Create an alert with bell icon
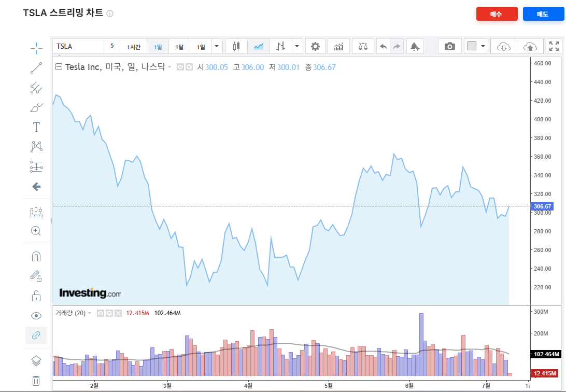Screen dimensions: 566x392 click(x=415, y=46)
